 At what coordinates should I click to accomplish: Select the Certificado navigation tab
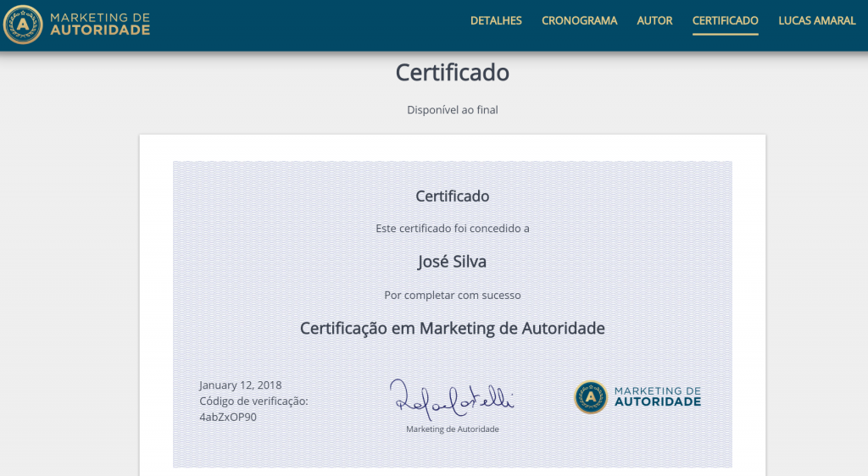(726, 21)
